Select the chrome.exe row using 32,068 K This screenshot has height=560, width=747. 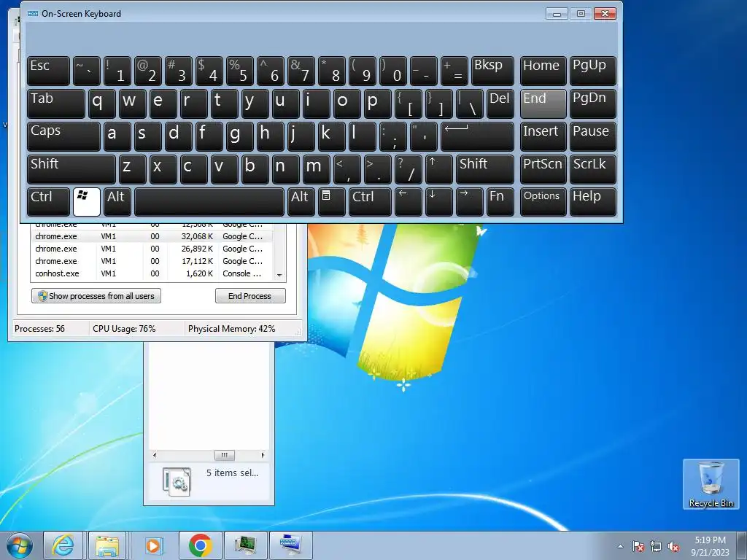coord(153,236)
